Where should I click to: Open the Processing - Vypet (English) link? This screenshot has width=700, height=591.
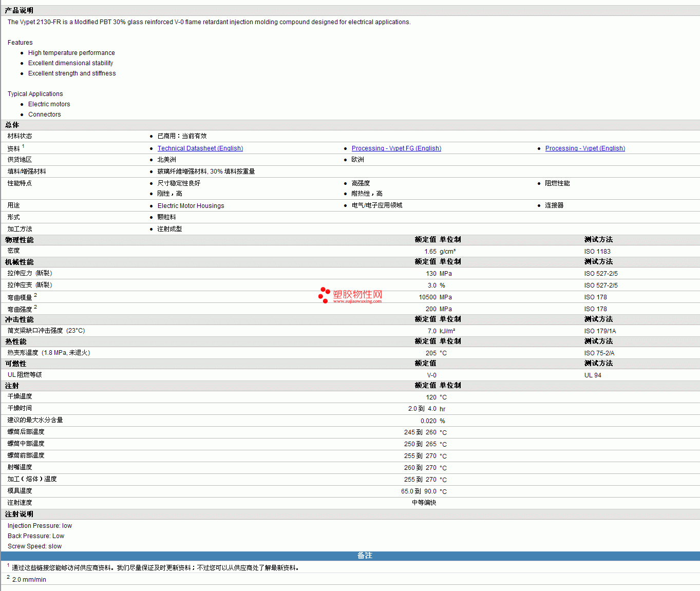[584, 148]
